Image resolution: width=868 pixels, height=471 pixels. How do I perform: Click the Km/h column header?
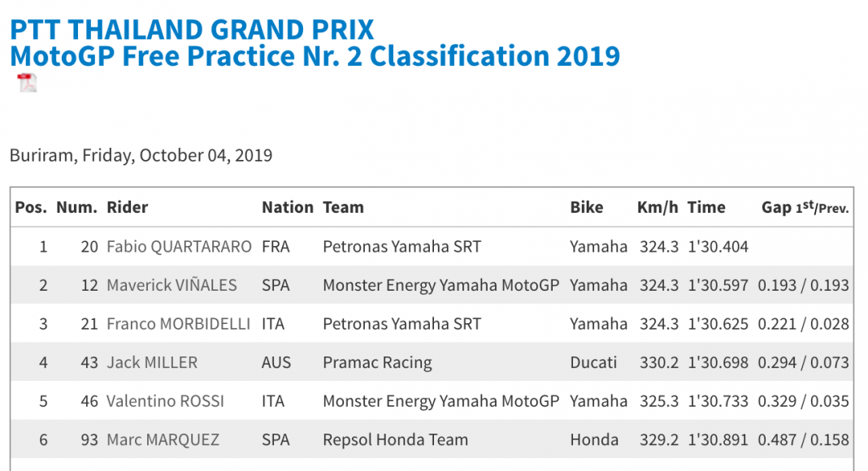click(x=657, y=207)
